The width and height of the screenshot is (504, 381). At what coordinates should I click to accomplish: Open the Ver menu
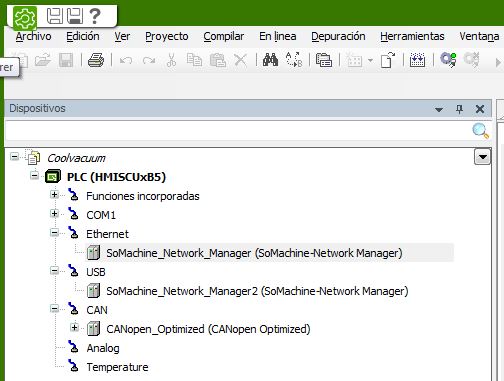pyautogui.click(x=122, y=36)
